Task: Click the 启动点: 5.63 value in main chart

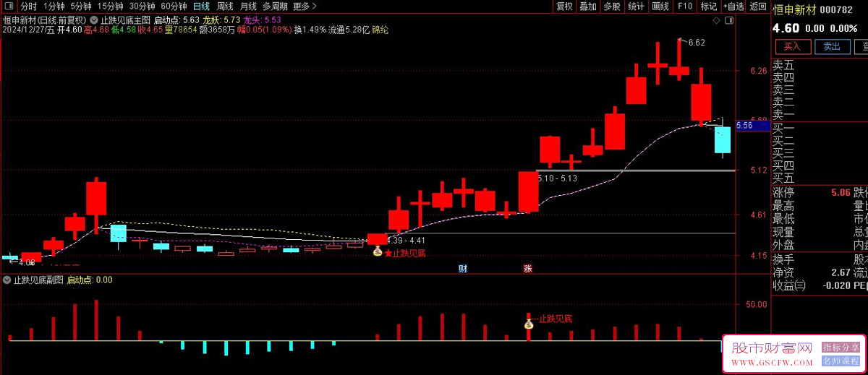Action: (176, 20)
